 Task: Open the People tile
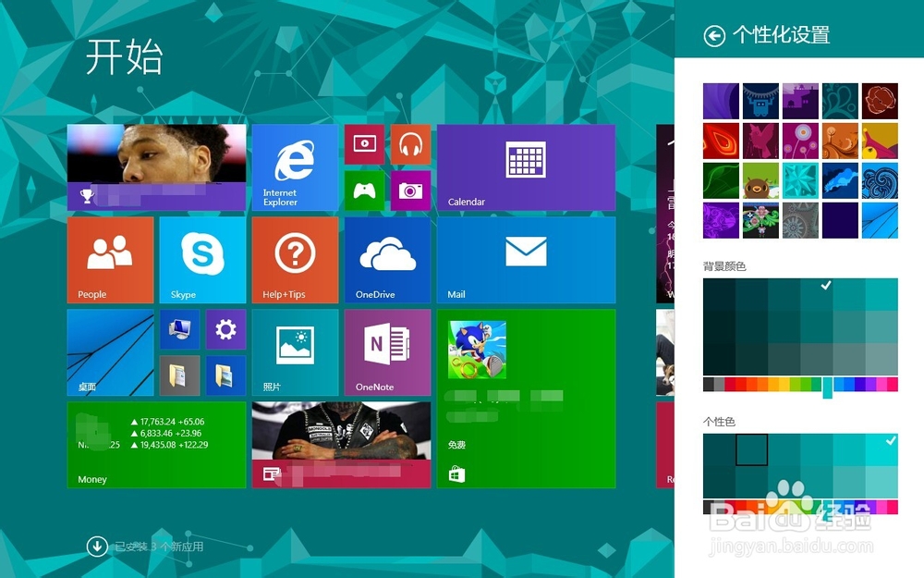tap(109, 260)
